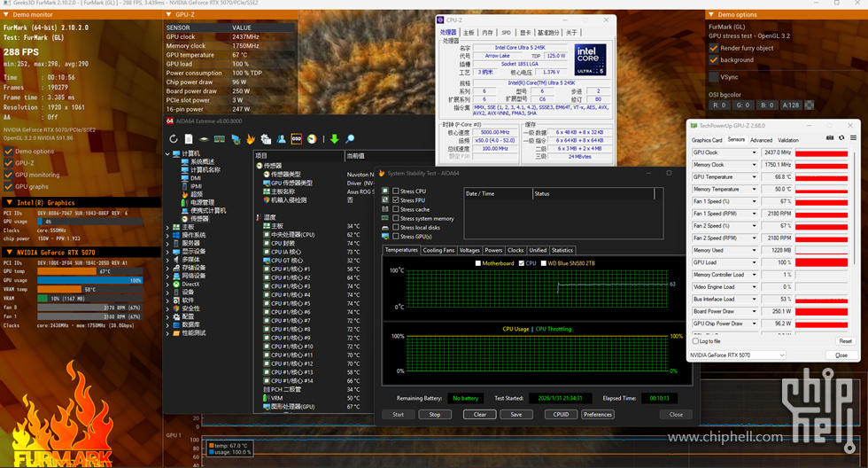Viewport: 868px width, 468px height.
Task: Open GPU Clock sensor dropdown in GPU-Z
Action: [x=754, y=152]
